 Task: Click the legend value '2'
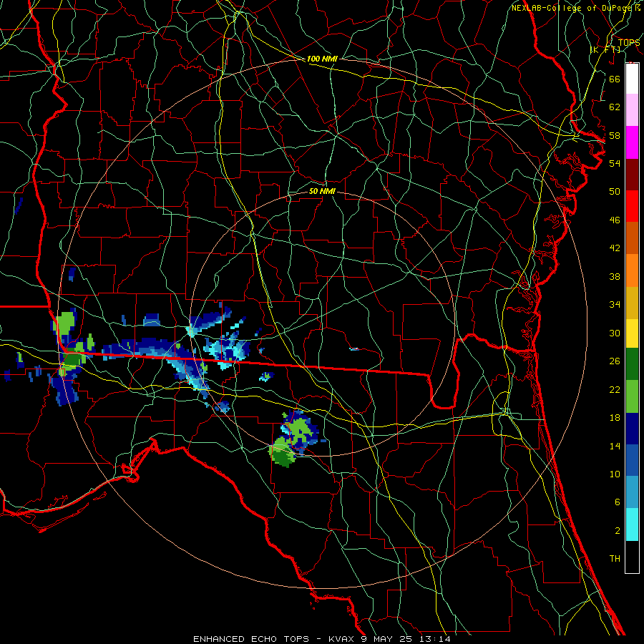click(618, 531)
